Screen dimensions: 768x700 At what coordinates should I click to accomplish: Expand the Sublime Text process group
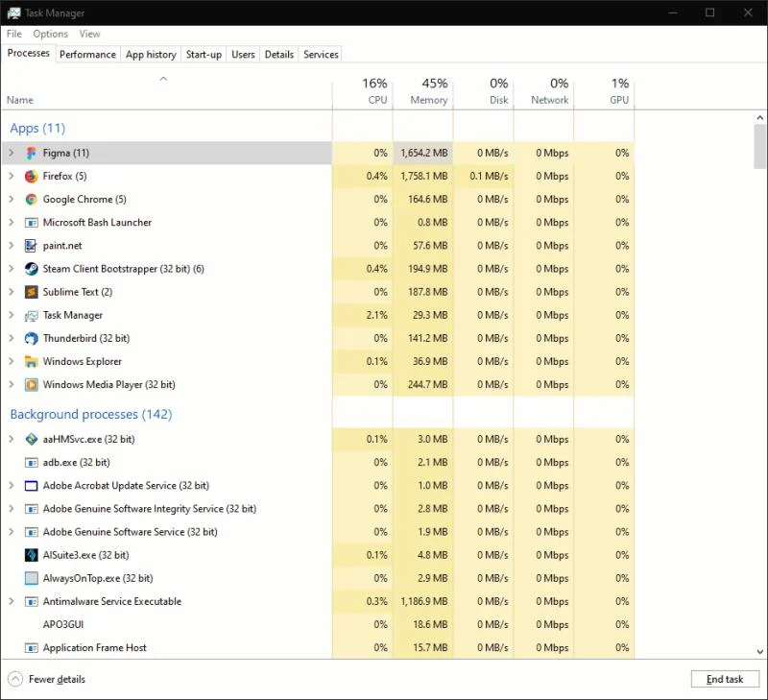(x=12, y=292)
